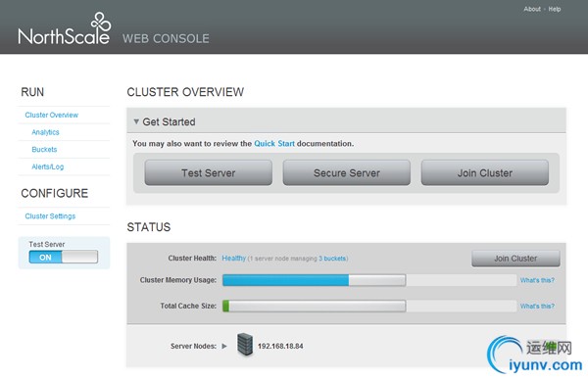Open the Quick Start documentation link
Image resolution: width=588 pixels, height=381 pixels.
coord(274,143)
